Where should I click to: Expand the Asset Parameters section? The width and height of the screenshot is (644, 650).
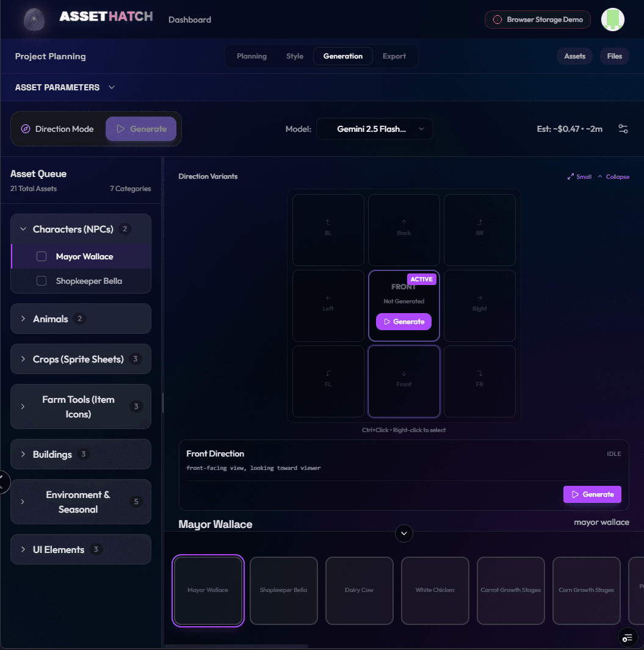[x=65, y=87]
